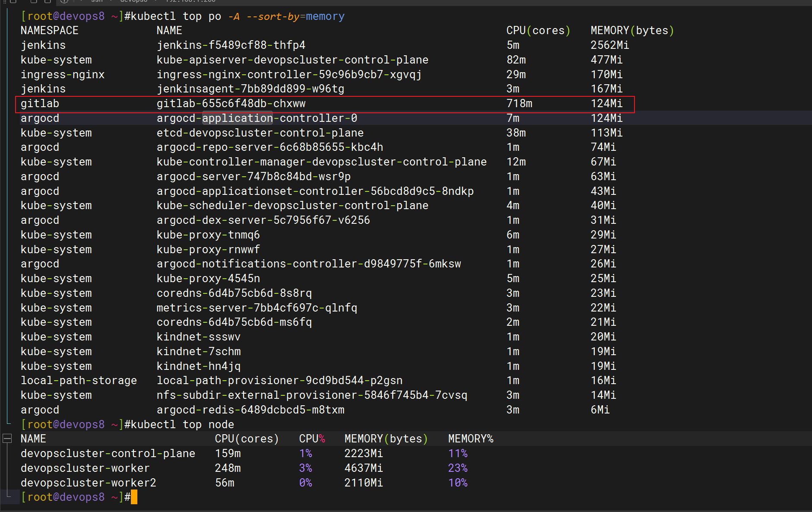Viewport: 812px width, 512px height.
Task: Select argocd-notifications-controller-d9849775f-6mksw pod name
Action: tap(309, 264)
